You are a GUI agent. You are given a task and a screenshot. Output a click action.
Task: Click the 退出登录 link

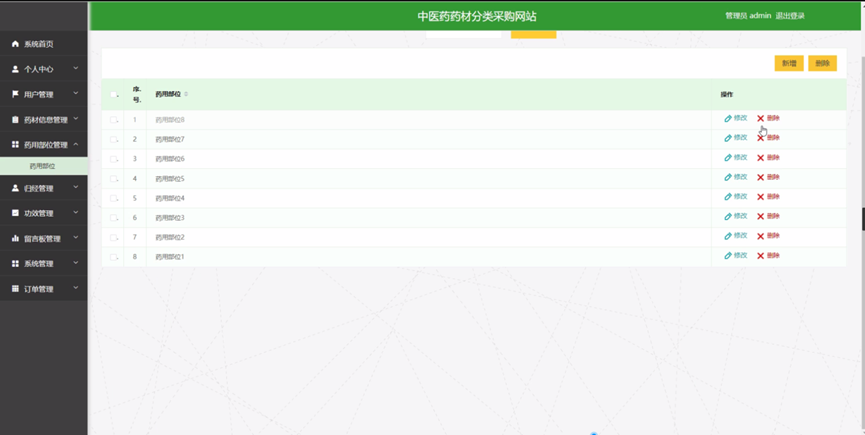(x=790, y=16)
